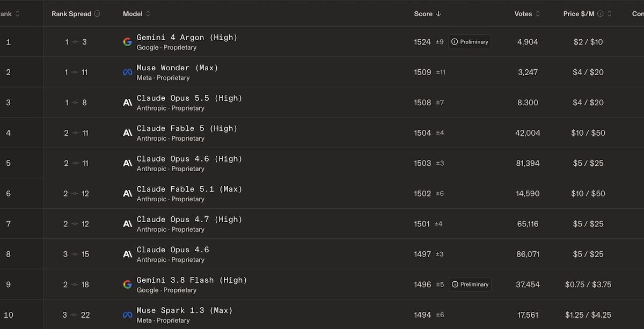The width and height of the screenshot is (644, 329).
Task: Open the Claude Fable 5.1 (Max) model name
Action: pos(189,189)
